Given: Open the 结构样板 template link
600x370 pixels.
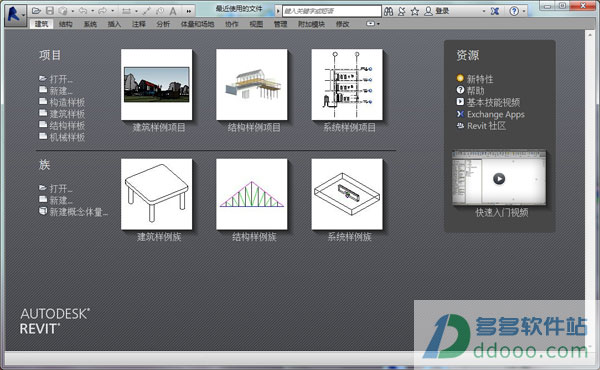Looking at the screenshot, I should [x=67, y=125].
